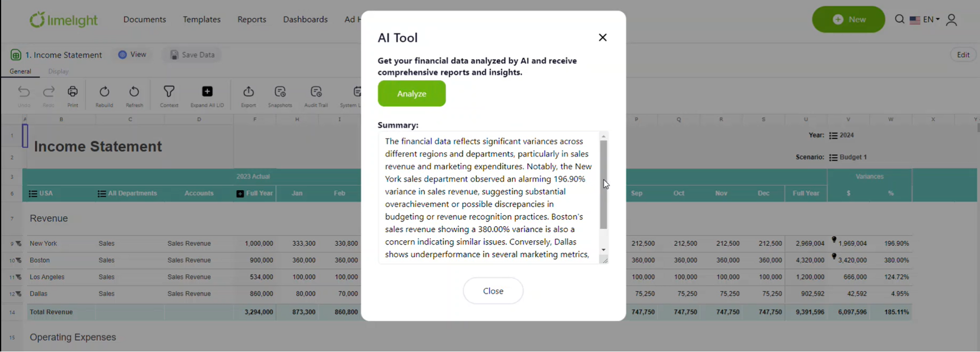
Task: Click the Expand All LID icon
Action: [207, 92]
